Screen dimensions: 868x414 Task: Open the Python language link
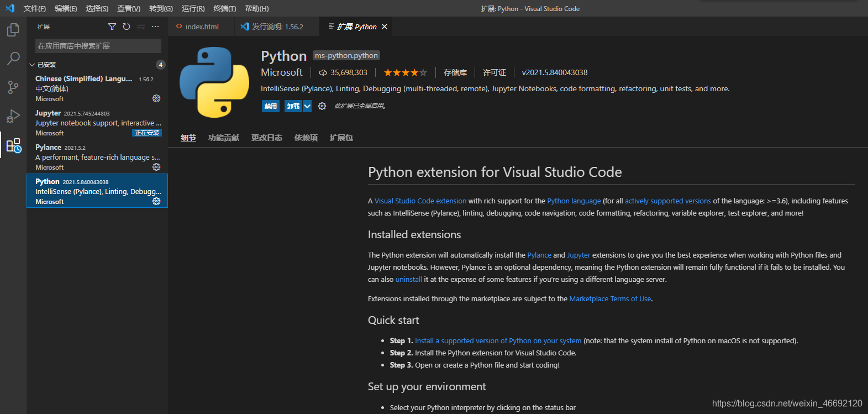[574, 201]
